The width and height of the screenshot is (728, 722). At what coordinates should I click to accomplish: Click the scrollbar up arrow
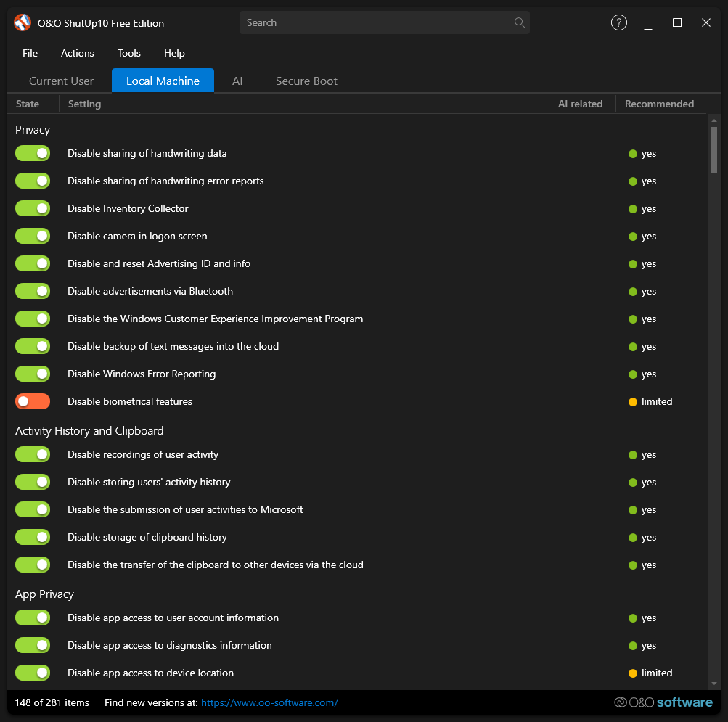(714, 120)
